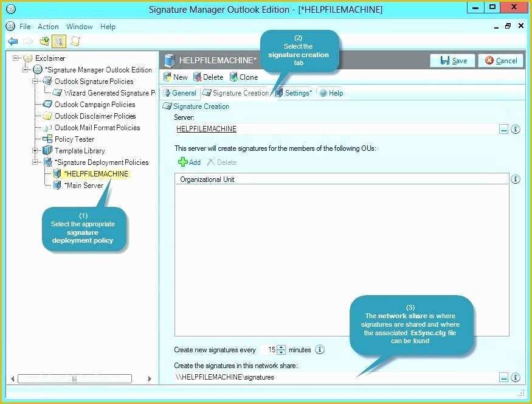This screenshot has height=404, width=532.
Task: Click the app icon in the title bar
Action: tap(11, 9)
